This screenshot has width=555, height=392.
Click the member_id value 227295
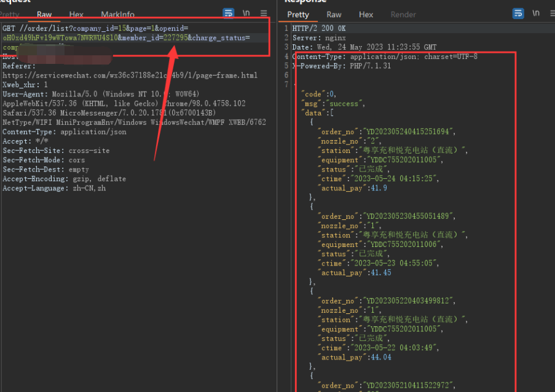click(x=175, y=37)
